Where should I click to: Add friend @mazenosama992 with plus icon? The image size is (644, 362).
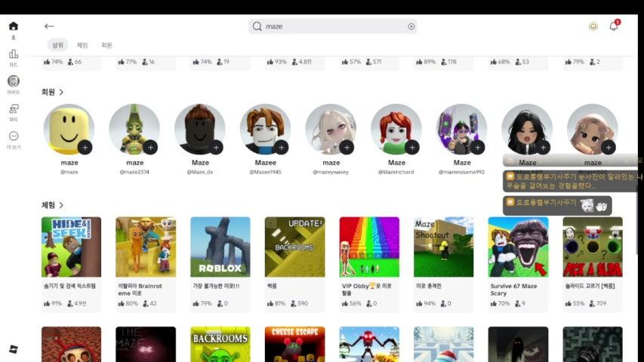point(477,147)
